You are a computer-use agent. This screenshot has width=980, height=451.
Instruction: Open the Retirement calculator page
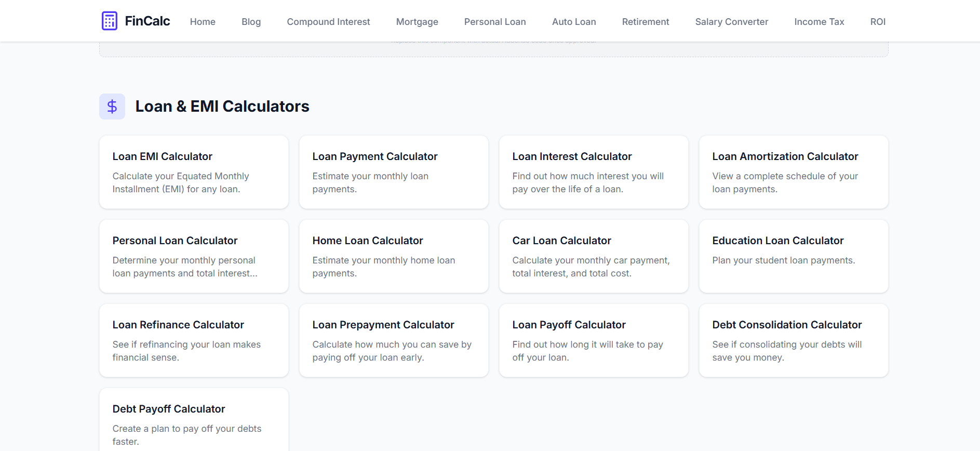[x=645, y=22]
